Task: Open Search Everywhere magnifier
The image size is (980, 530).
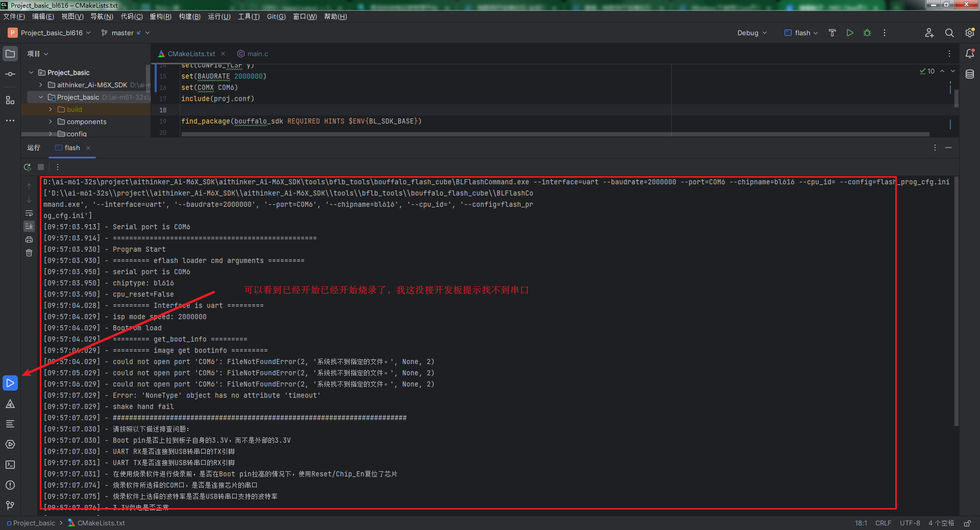Action: (949, 33)
